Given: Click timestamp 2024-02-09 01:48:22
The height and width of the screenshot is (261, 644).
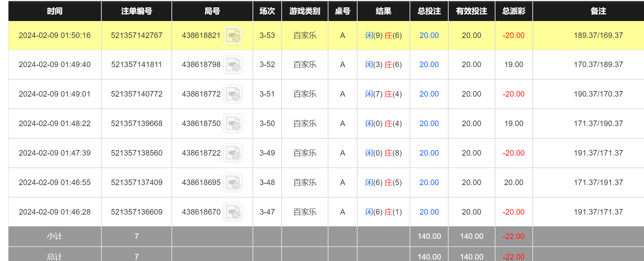Looking at the screenshot, I should [x=55, y=123].
